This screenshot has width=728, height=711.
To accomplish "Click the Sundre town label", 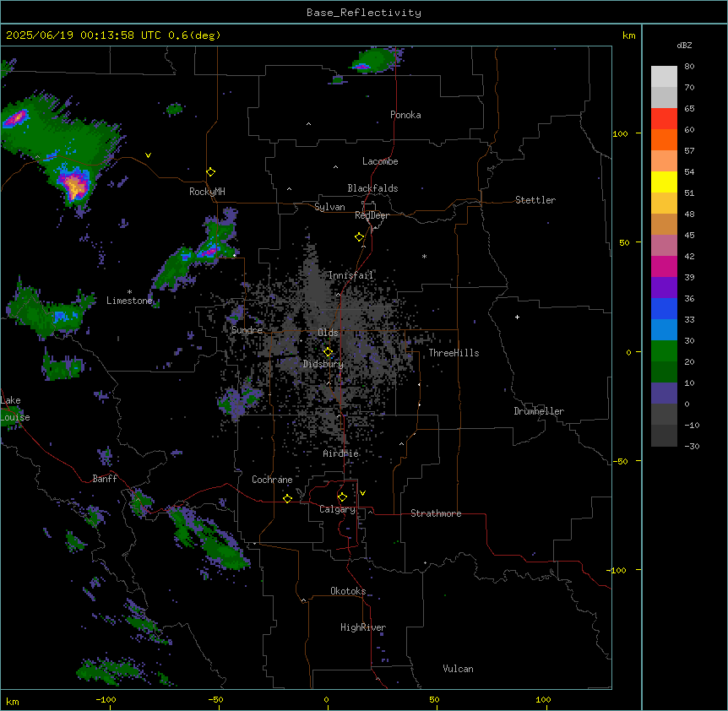I will pyautogui.click(x=247, y=330).
